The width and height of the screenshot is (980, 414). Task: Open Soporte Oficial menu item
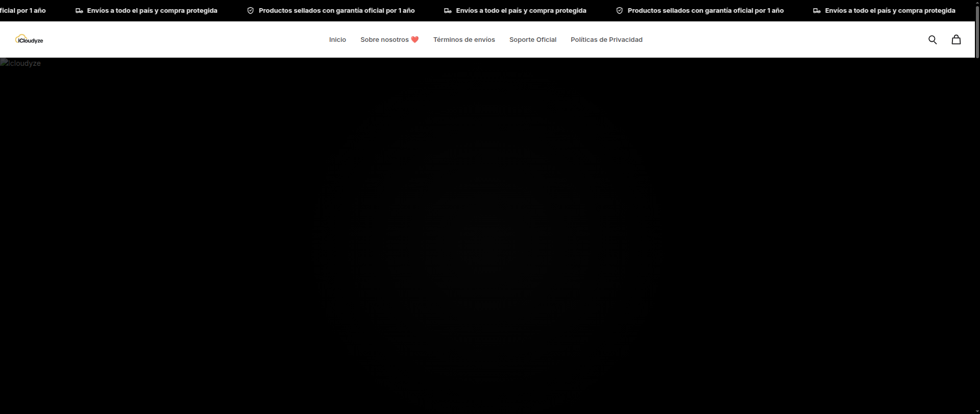pyautogui.click(x=533, y=40)
